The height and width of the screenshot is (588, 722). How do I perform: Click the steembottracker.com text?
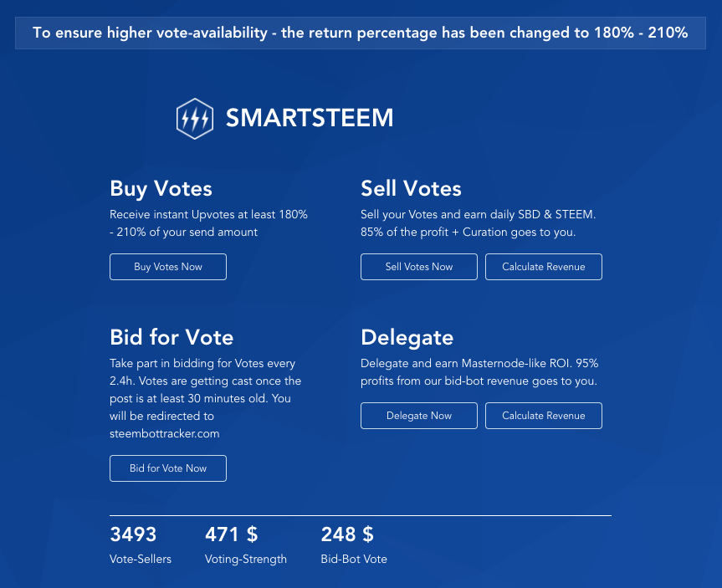(164, 434)
